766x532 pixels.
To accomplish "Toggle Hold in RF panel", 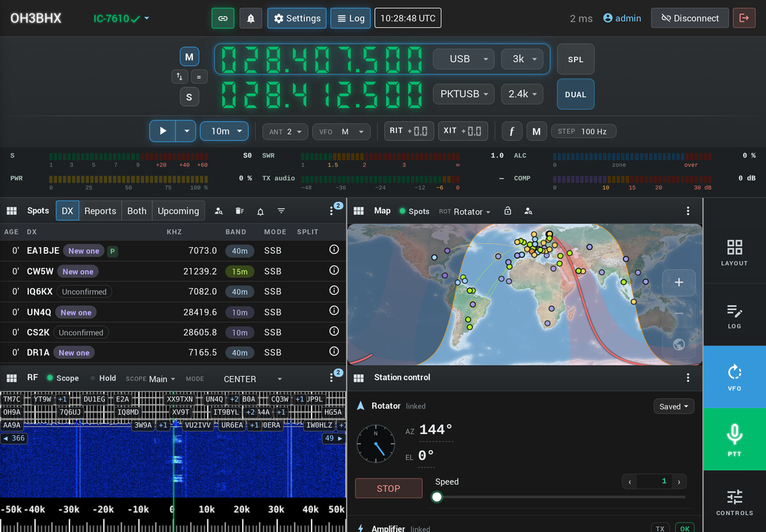I will tap(103, 378).
